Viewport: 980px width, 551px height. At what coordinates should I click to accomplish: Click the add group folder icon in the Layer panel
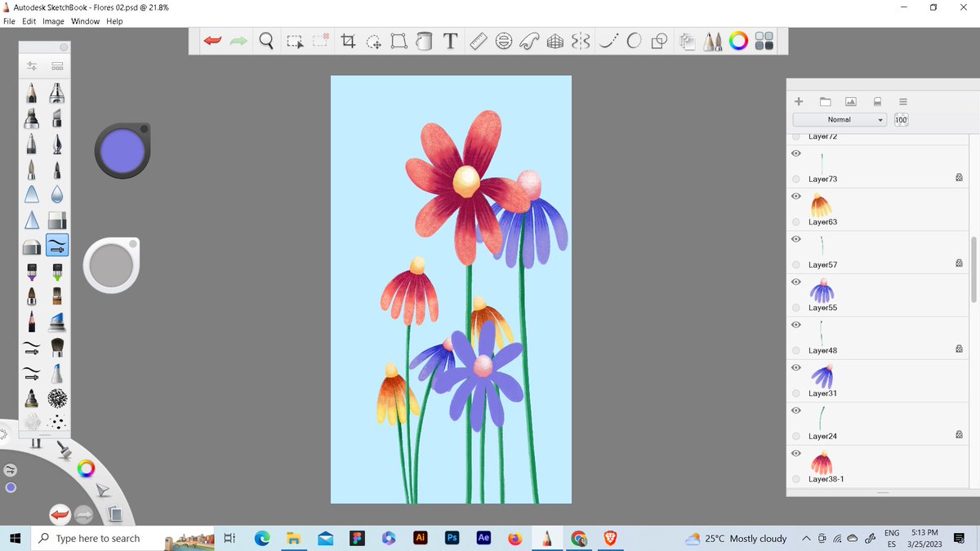pos(825,101)
